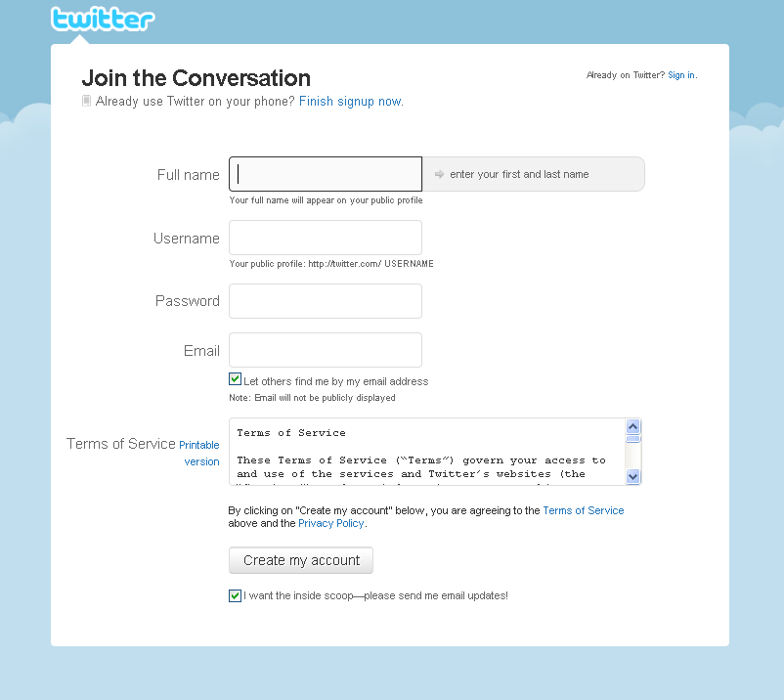This screenshot has width=784, height=700.
Task: Focus the Full name input field
Action: click(x=326, y=174)
